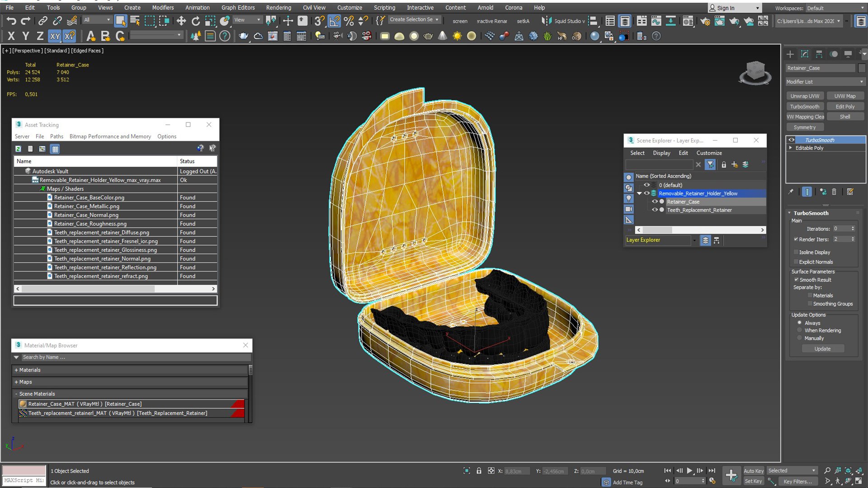This screenshot has width=868, height=488.
Task: Open Paths menu in Asset Tracking
Action: click(57, 136)
